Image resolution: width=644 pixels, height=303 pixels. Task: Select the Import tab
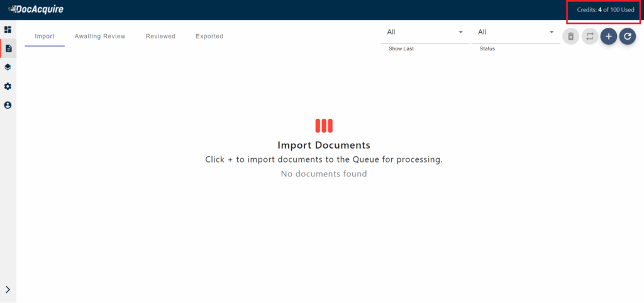45,37
